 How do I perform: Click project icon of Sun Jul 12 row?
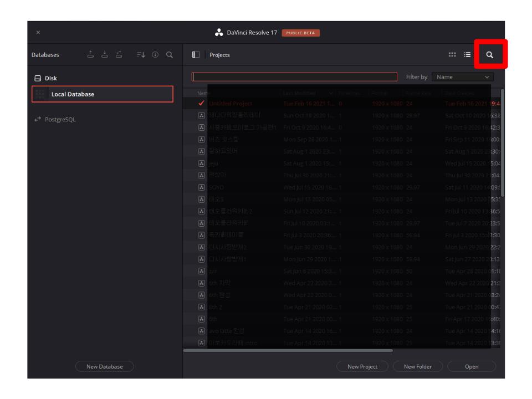tap(202, 211)
